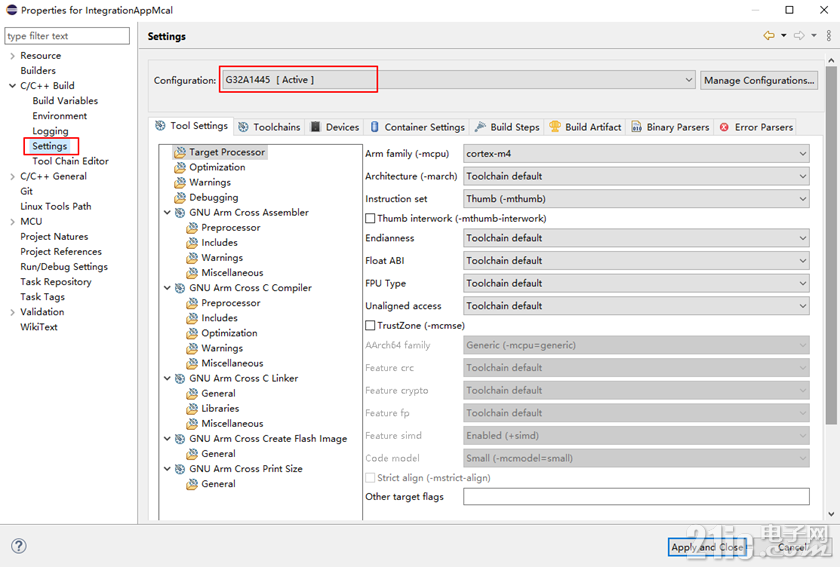
Task: Click GNU Arm Cross Assembler tool icon
Action: 180,212
